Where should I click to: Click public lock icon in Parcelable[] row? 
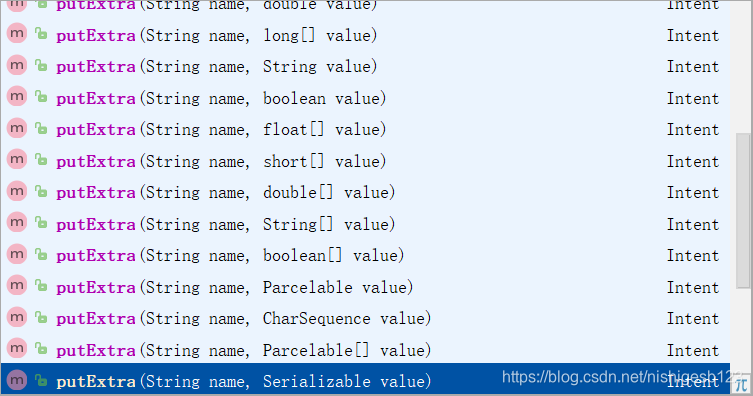coord(41,348)
